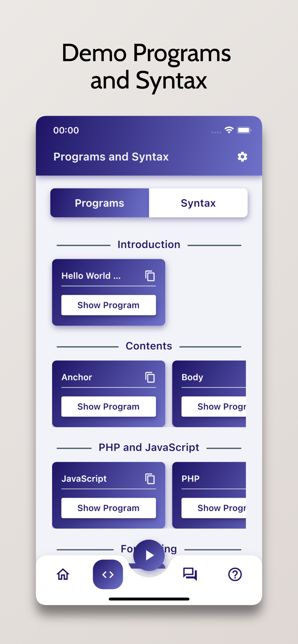298x644 pixels.
Task: Show Program for JavaScript
Action: click(x=108, y=507)
